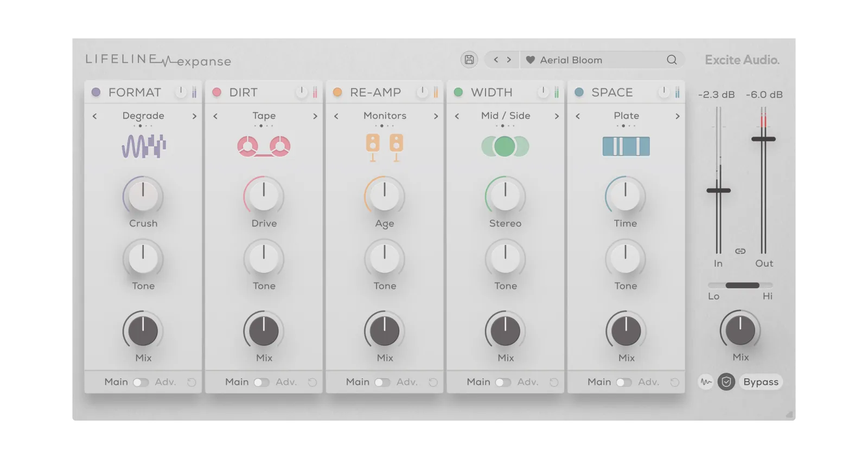Screen dimensions: 868x459
Task: Toggle RE-AMP module power dot
Action: 337,92
